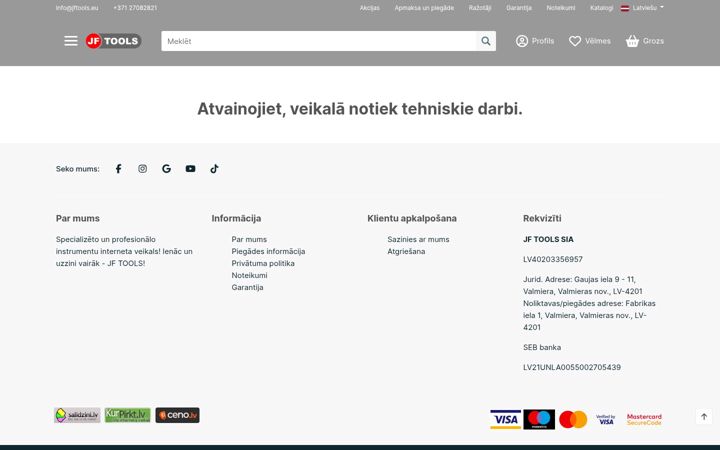Viewport: 720px width, 450px height.
Task: Open Apmaksa un piegāde menu item
Action: (424, 8)
